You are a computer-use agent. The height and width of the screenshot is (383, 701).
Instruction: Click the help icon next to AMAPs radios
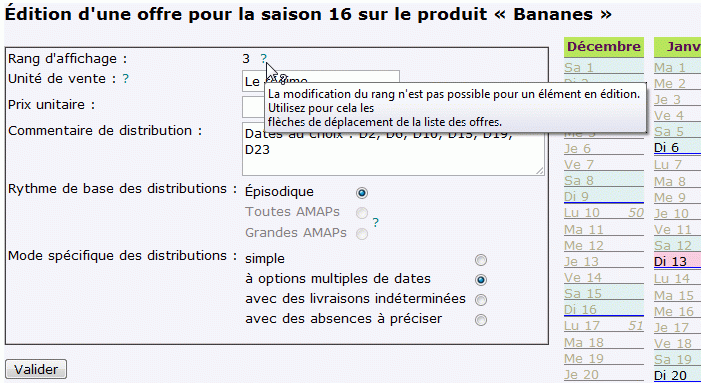(376, 222)
